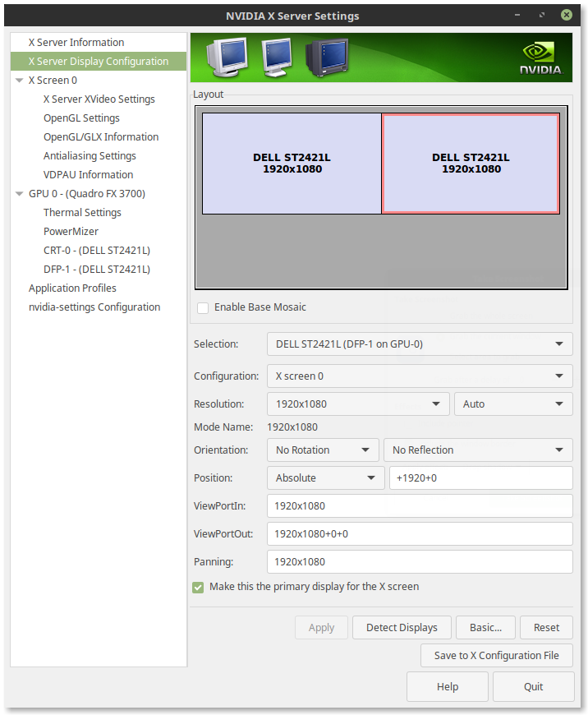Viewport: 588px width, 715px height.
Task: Select GPU 0 - (Quadro FX 3700) entry
Action: (86, 194)
